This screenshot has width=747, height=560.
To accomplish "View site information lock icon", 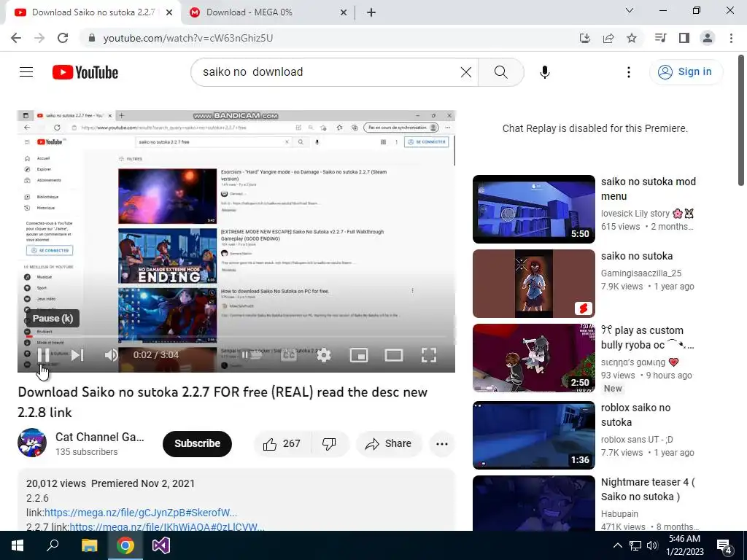I will point(92,38).
